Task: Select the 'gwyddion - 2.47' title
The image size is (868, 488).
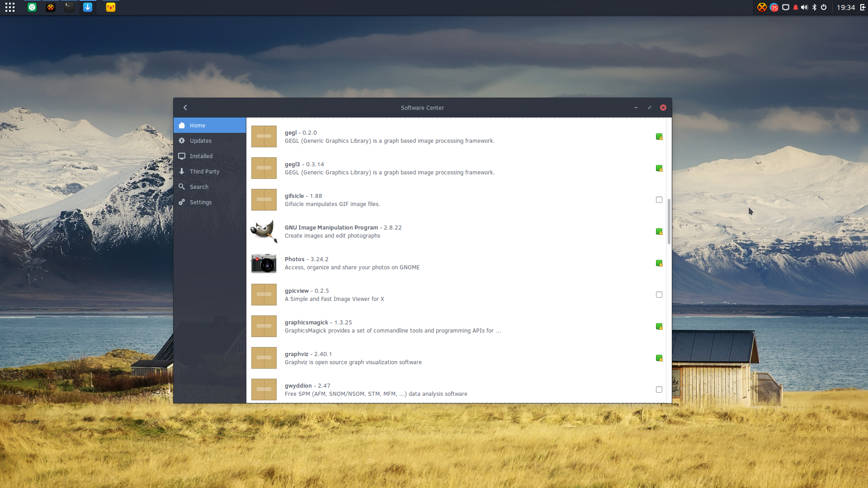Action: coord(307,386)
